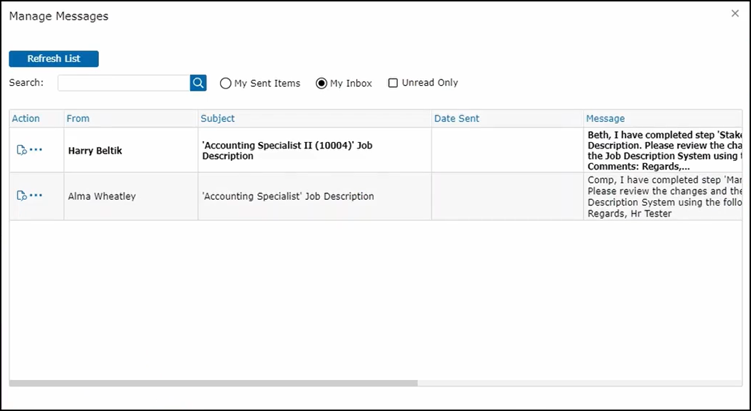
Task: Click the magnifier search icon
Action: 198,83
